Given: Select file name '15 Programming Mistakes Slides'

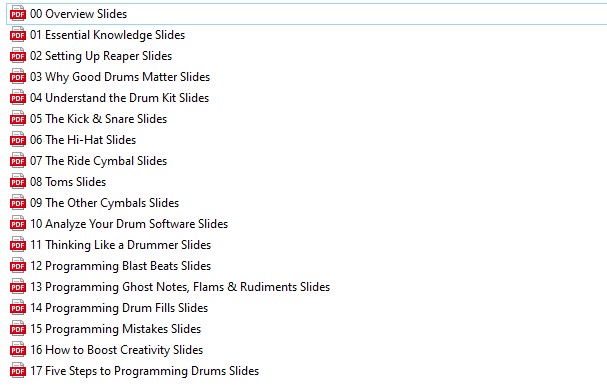Looking at the screenshot, I should 116,329.
